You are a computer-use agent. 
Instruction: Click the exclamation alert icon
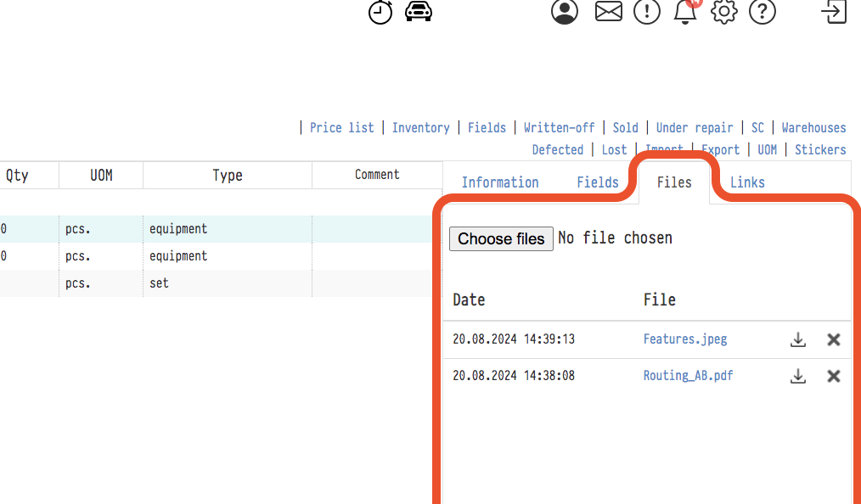(x=647, y=12)
